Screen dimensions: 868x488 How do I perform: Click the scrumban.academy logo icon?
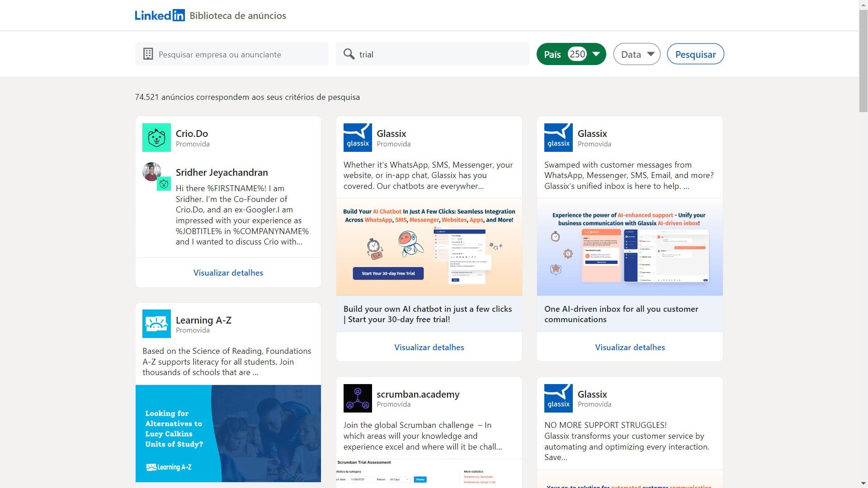click(x=358, y=398)
